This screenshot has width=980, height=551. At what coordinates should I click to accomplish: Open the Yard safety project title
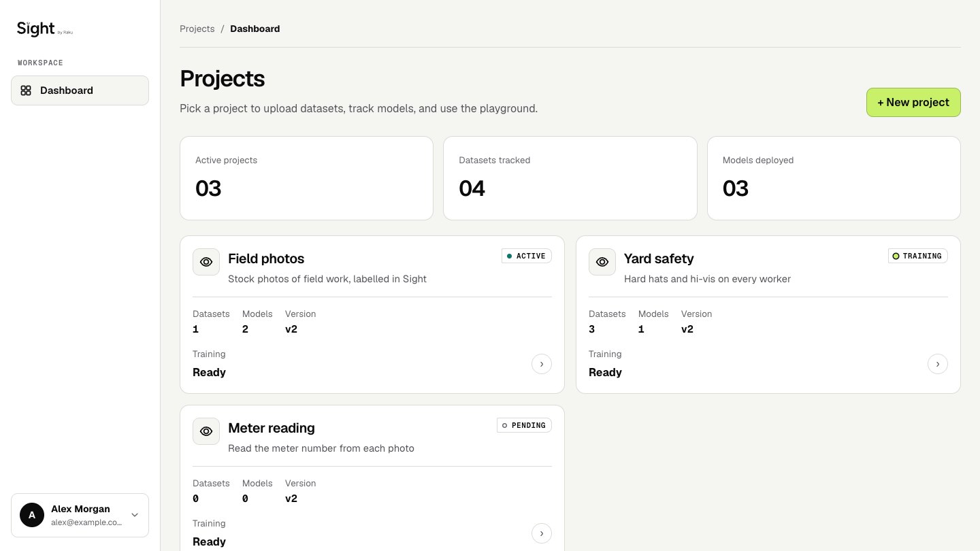(659, 258)
